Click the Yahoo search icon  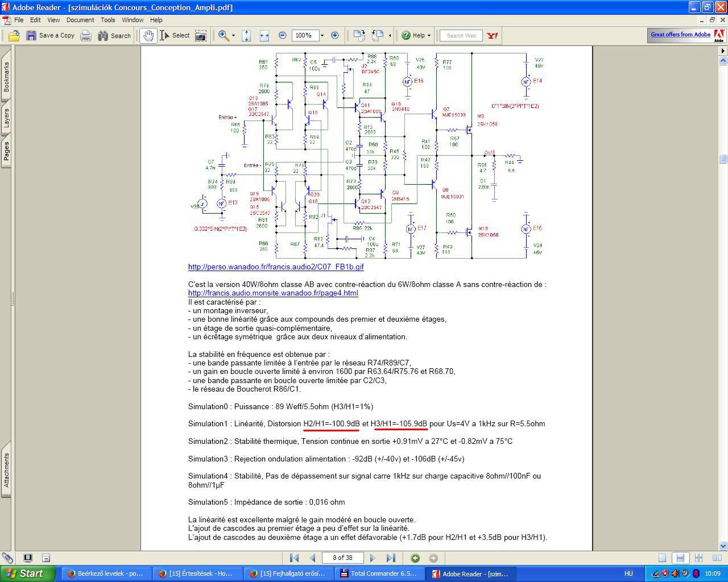click(x=493, y=35)
